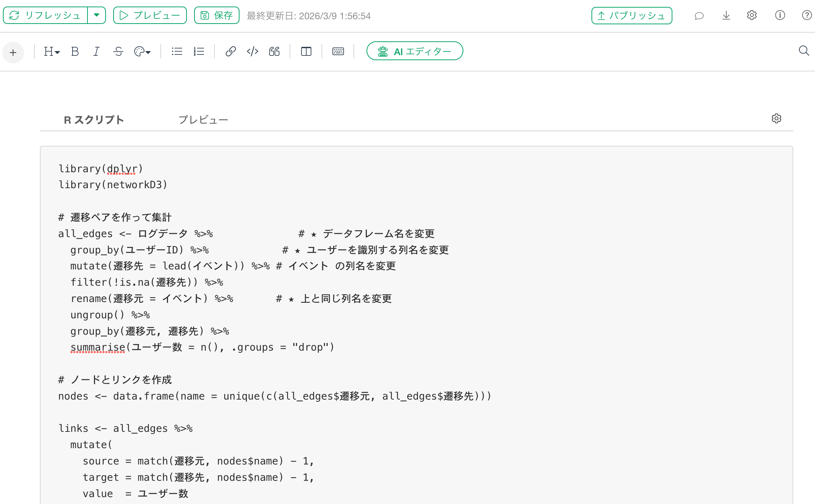The height and width of the screenshot is (504, 815).
Task: Insert a bulleted list
Action: (x=177, y=51)
